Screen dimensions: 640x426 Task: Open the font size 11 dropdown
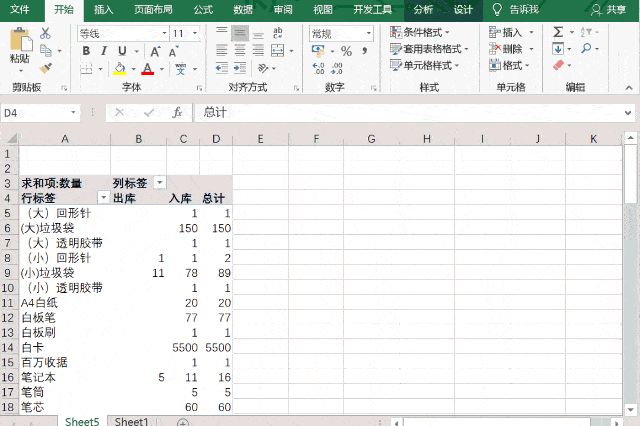coord(195,33)
